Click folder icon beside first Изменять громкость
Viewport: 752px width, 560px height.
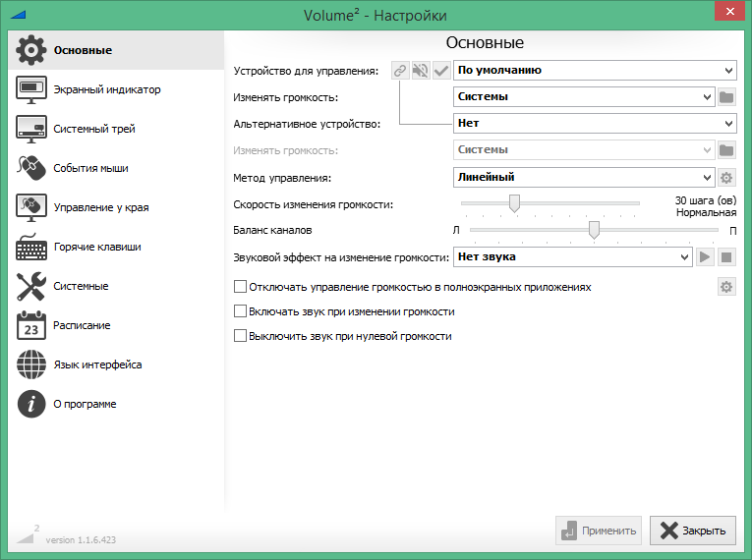(726, 97)
